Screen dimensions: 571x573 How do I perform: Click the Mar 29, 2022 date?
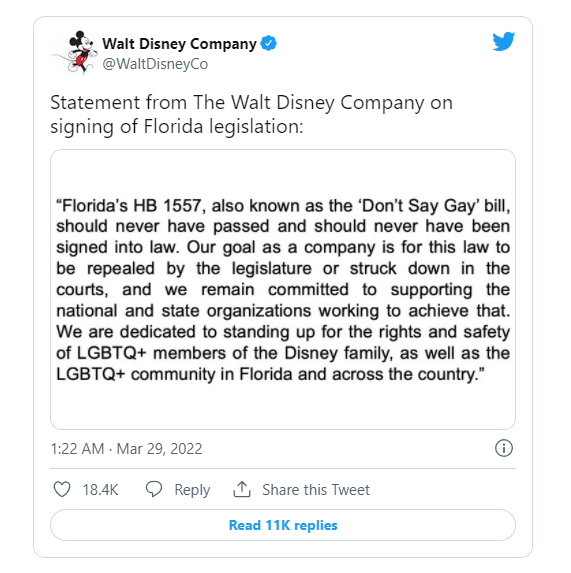click(x=159, y=449)
